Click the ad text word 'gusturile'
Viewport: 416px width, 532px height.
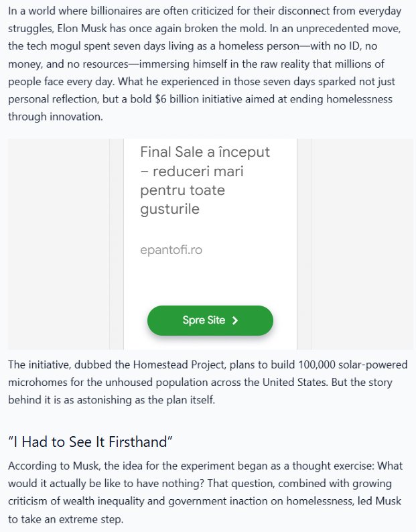click(x=169, y=209)
